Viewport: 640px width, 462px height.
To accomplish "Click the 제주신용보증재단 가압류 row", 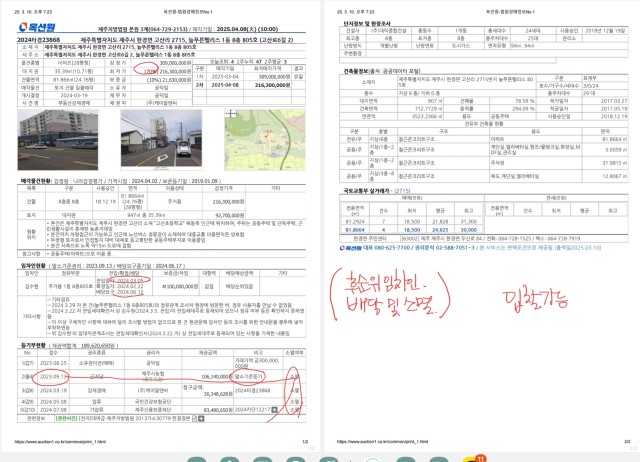I will (x=161, y=409).
